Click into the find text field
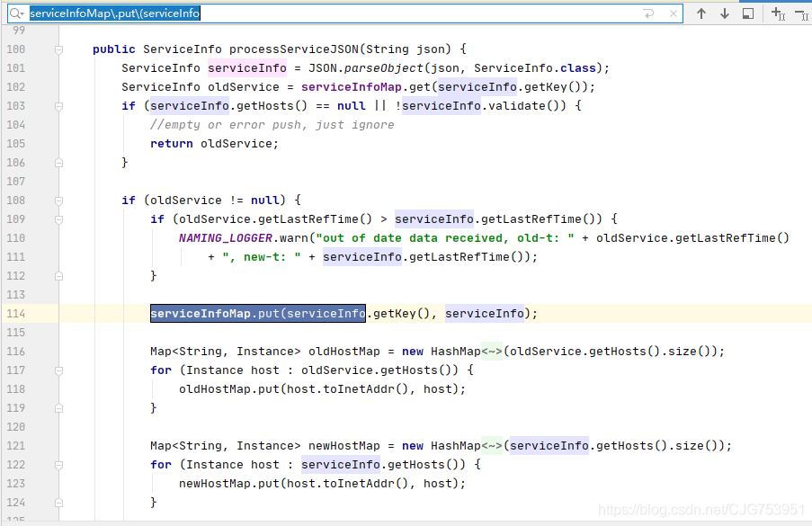This screenshot has width=812, height=526. 332,13
